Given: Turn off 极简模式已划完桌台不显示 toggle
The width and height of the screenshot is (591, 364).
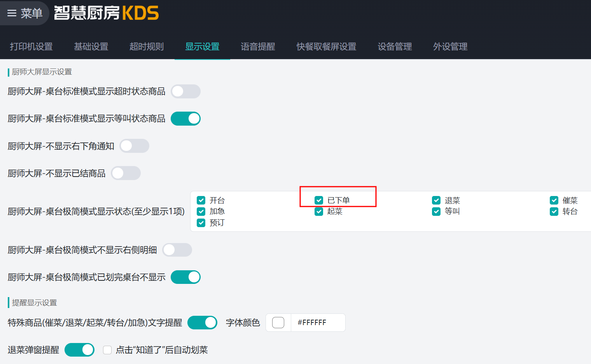Looking at the screenshot, I should [185, 277].
